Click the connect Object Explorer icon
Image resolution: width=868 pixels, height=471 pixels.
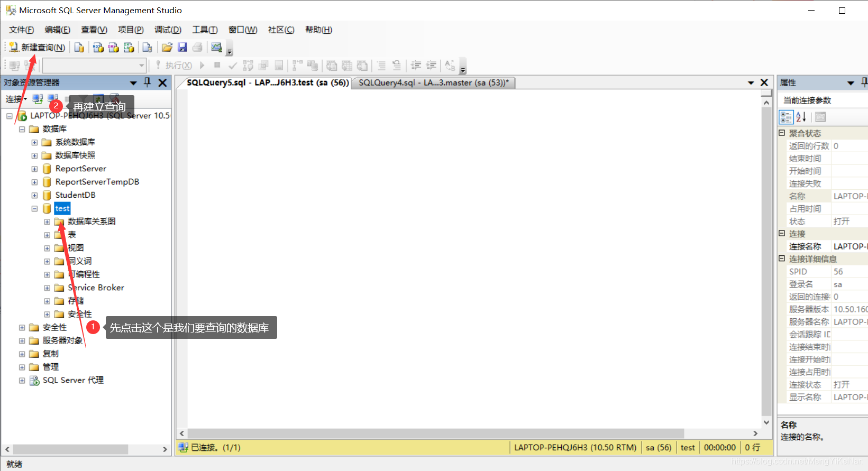pos(38,99)
